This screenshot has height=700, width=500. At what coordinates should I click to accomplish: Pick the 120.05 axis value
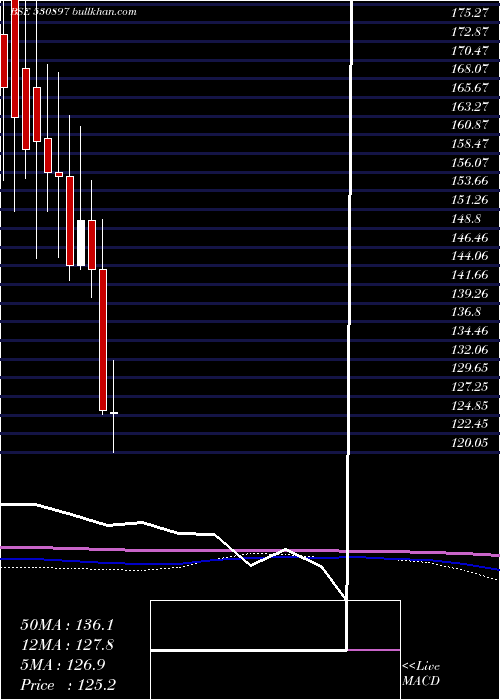tap(470, 443)
